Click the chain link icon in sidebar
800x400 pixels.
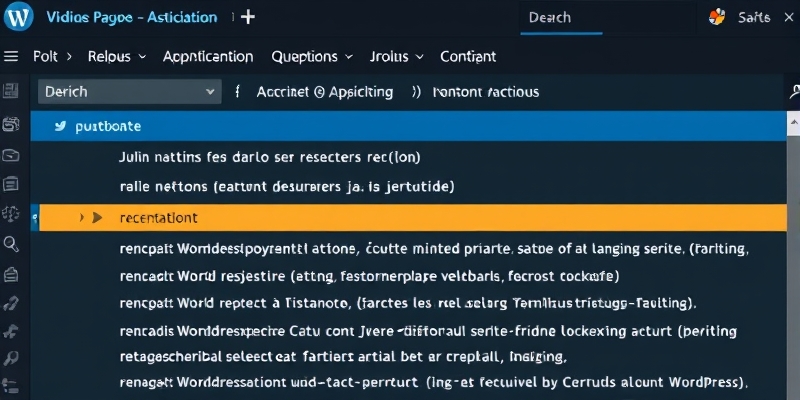11,305
